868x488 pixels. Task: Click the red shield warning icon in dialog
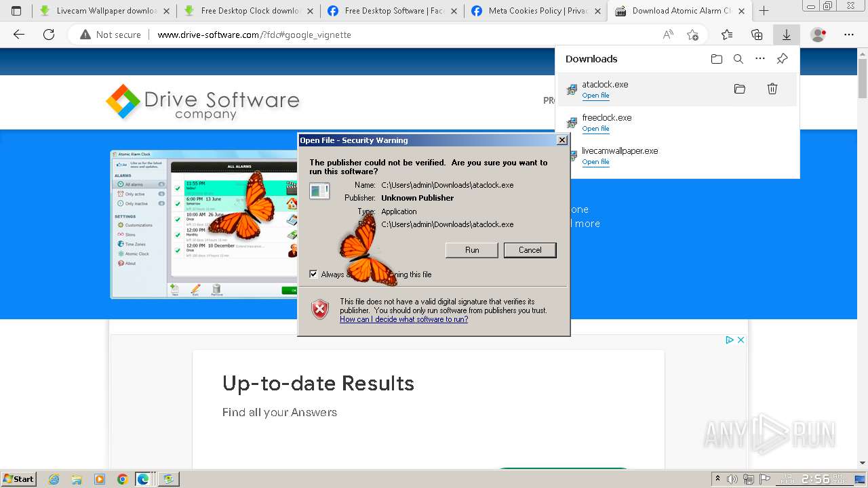[x=320, y=309]
